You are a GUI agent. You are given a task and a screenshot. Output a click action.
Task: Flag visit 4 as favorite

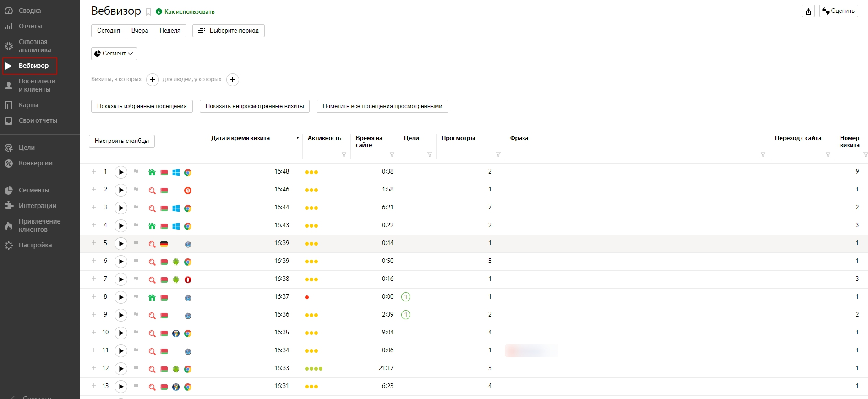pos(136,225)
